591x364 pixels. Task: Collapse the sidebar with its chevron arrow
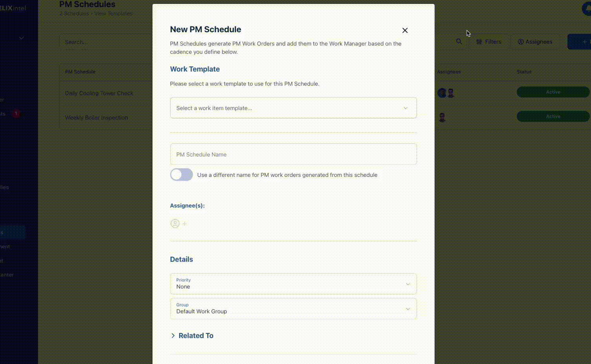point(21,38)
